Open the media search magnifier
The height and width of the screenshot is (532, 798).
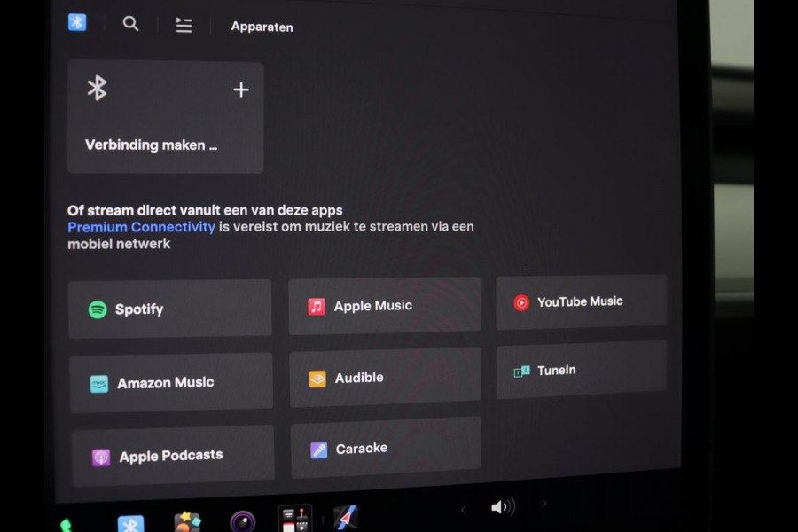[131, 23]
